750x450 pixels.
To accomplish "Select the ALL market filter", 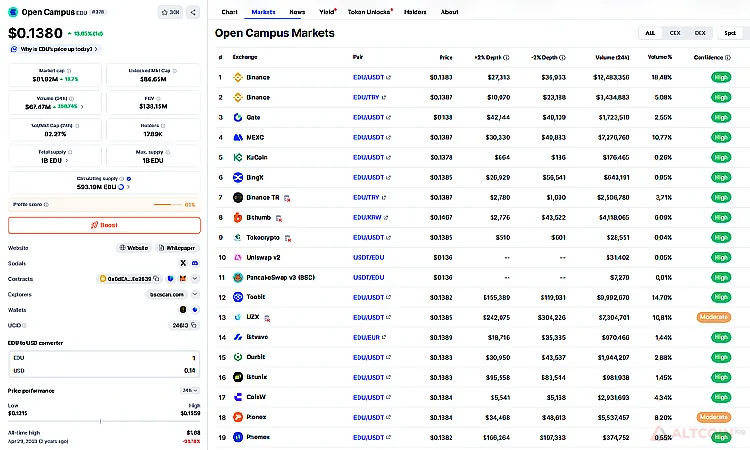I will [650, 33].
